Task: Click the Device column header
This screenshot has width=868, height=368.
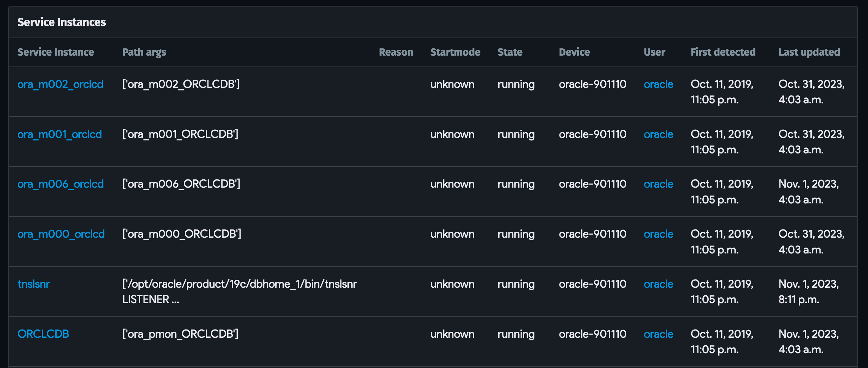Action: click(x=574, y=52)
